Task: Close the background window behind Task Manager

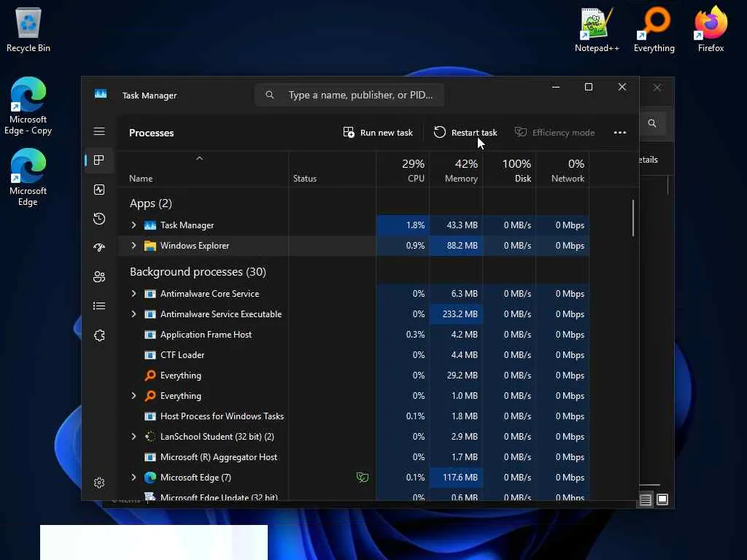Action: pyautogui.click(x=657, y=87)
